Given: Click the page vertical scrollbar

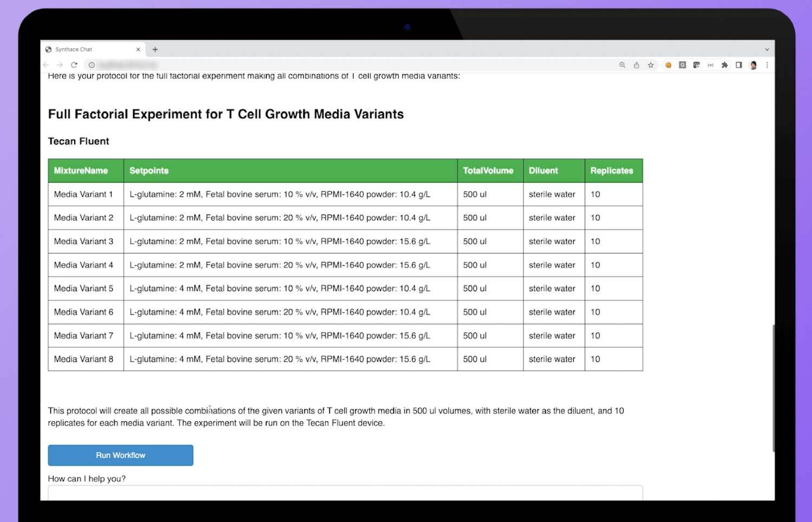Looking at the screenshot, I should 773,387.
